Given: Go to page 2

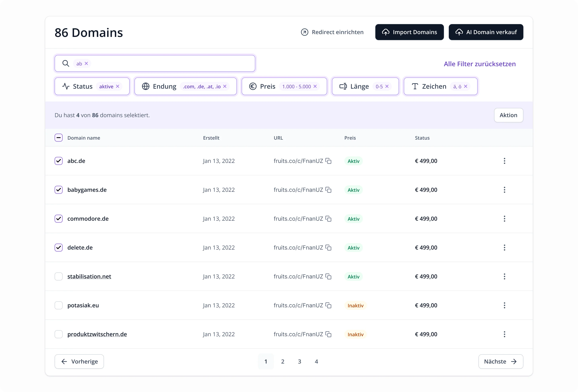Looking at the screenshot, I should coord(283,362).
